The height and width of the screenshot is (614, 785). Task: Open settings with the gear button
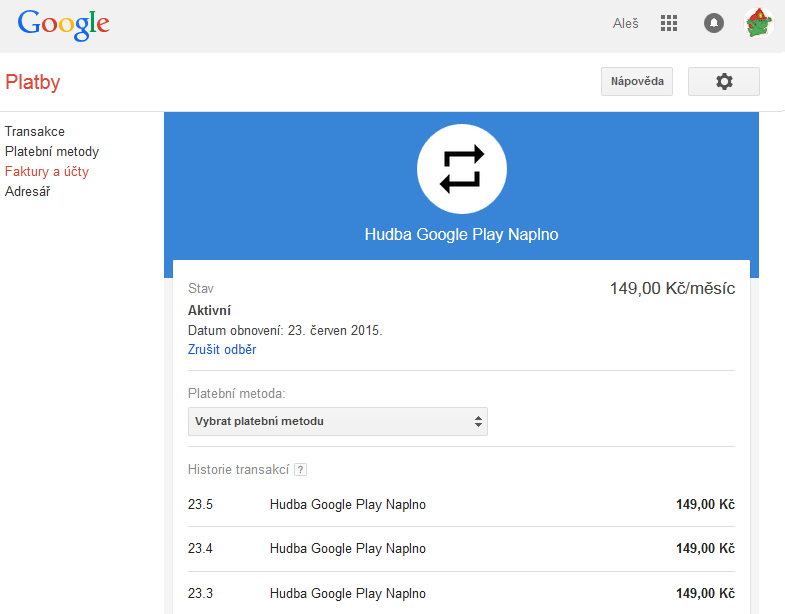coord(724,81)
